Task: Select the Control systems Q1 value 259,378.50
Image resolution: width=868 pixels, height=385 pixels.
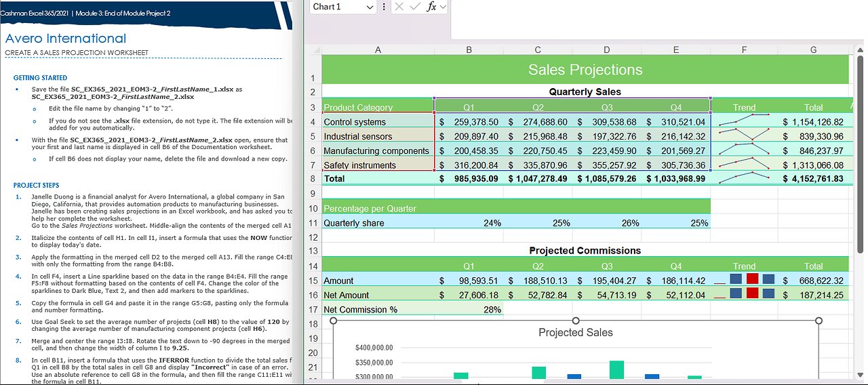Action: (x=469, y=122)
